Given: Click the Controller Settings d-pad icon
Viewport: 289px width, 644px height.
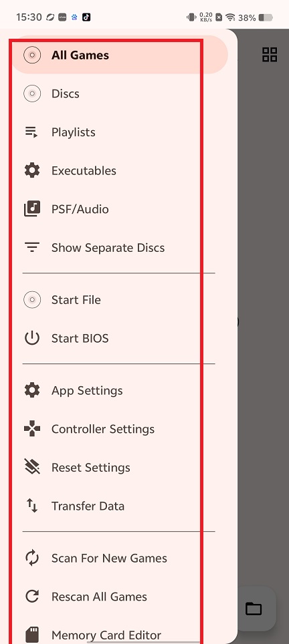Looking at the screenshot, I should pyautogui.click(x=32, y=429).
